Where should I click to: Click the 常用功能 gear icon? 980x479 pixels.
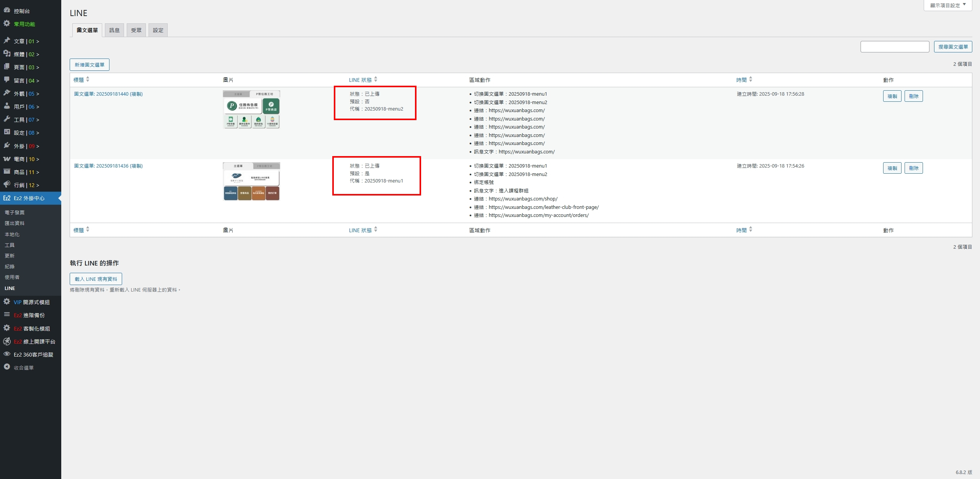click(7, 23)
